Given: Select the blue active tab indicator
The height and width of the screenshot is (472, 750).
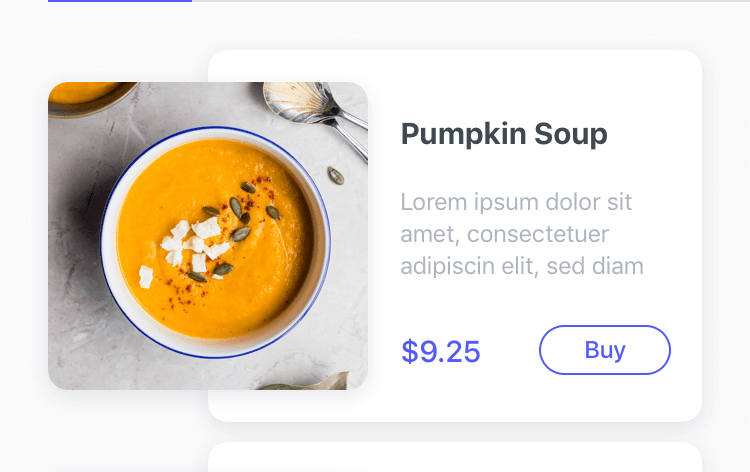Looking at the screenshot, I should point(120,1).
